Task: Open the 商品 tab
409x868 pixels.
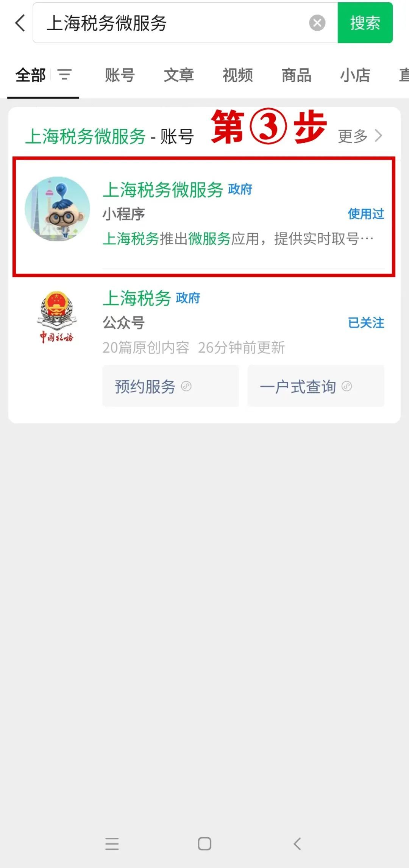Action: coord(297,75)
